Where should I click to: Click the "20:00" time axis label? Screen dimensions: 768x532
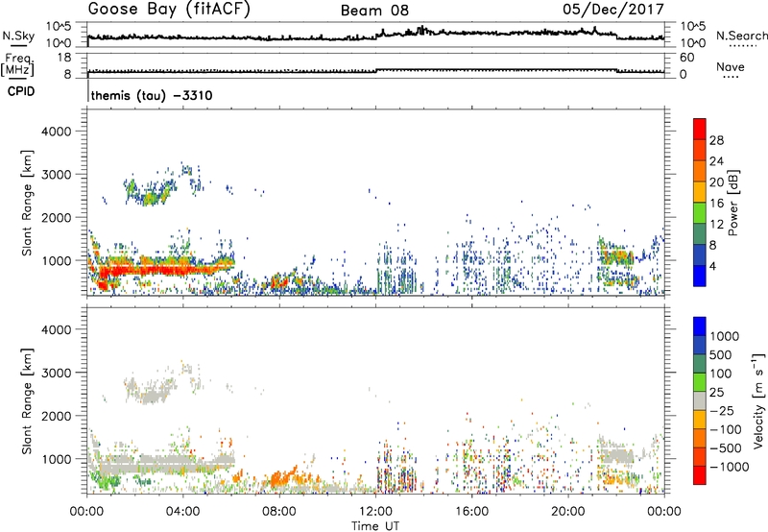click(567, 512)
